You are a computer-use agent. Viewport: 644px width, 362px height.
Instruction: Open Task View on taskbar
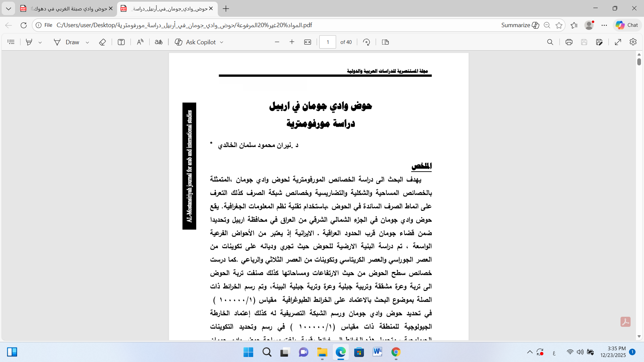click(285, 352)
